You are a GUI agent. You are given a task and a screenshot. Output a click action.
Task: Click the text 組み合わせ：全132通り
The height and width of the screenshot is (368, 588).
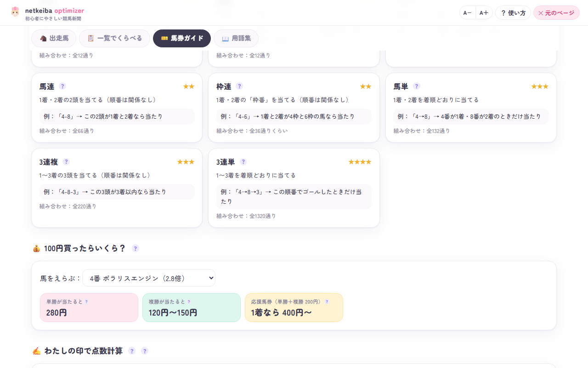coord(422,131)
